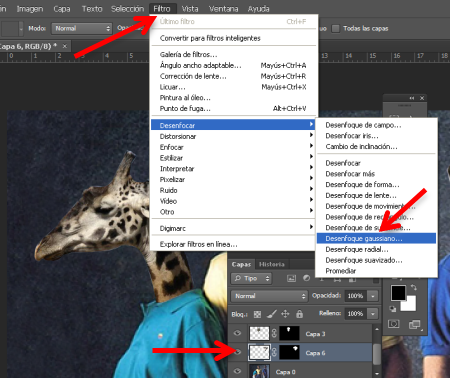Image resolution: width=450 pixels, height=378 pixels.
Task: Reset to default black and white colors
Action: pos(393,309)
